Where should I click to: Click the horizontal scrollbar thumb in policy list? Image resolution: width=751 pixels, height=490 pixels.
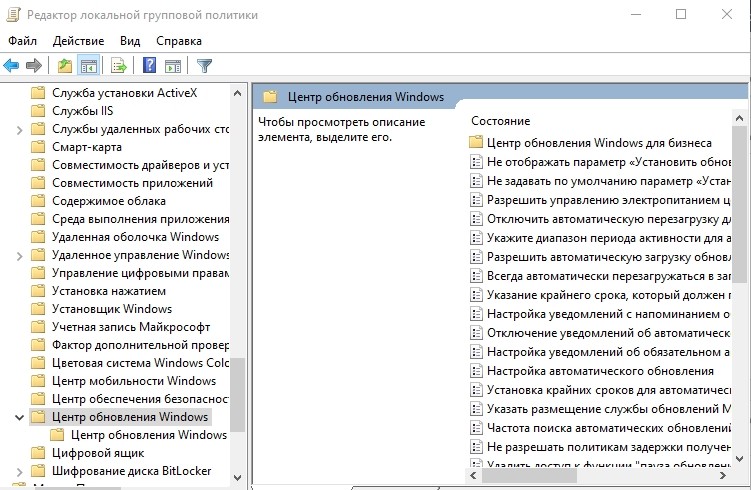(x=529, y=476)
